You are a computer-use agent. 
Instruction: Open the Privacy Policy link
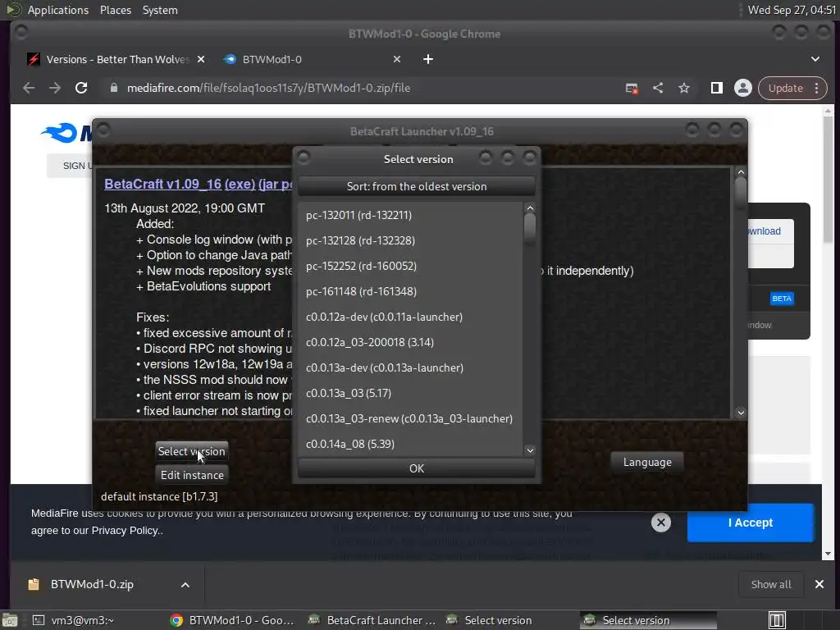125,531
